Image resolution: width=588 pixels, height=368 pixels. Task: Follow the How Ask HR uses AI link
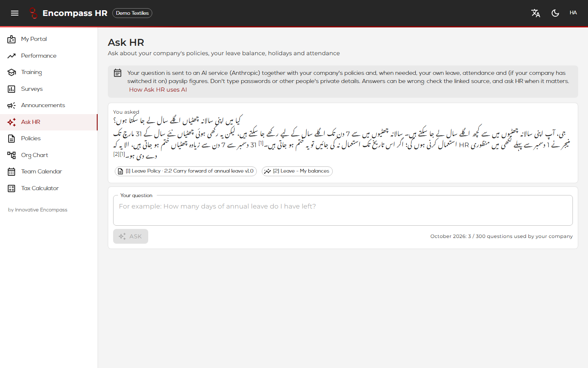158,90
